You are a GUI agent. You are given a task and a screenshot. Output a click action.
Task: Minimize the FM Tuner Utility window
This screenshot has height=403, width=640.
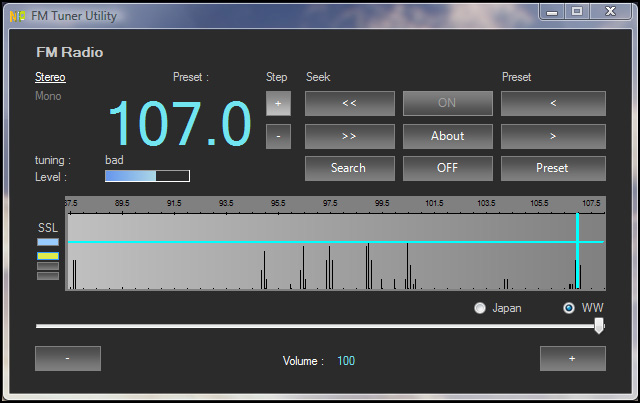(x=552, y=12)
